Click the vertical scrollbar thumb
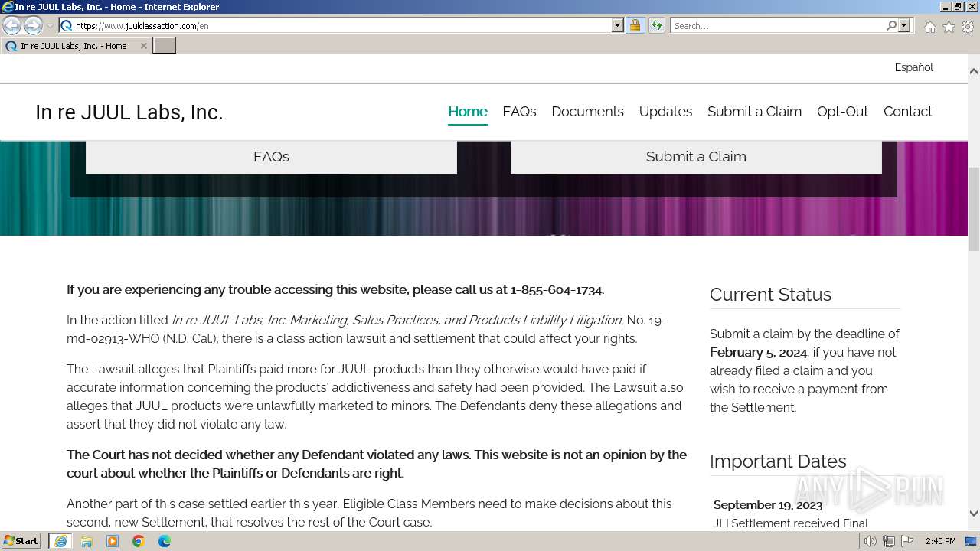 tap(974, 209)
